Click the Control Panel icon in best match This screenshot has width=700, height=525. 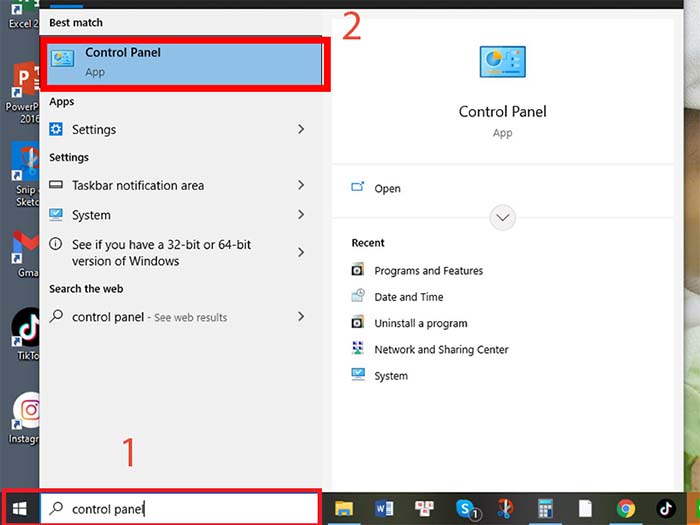[x=62, y=58]
